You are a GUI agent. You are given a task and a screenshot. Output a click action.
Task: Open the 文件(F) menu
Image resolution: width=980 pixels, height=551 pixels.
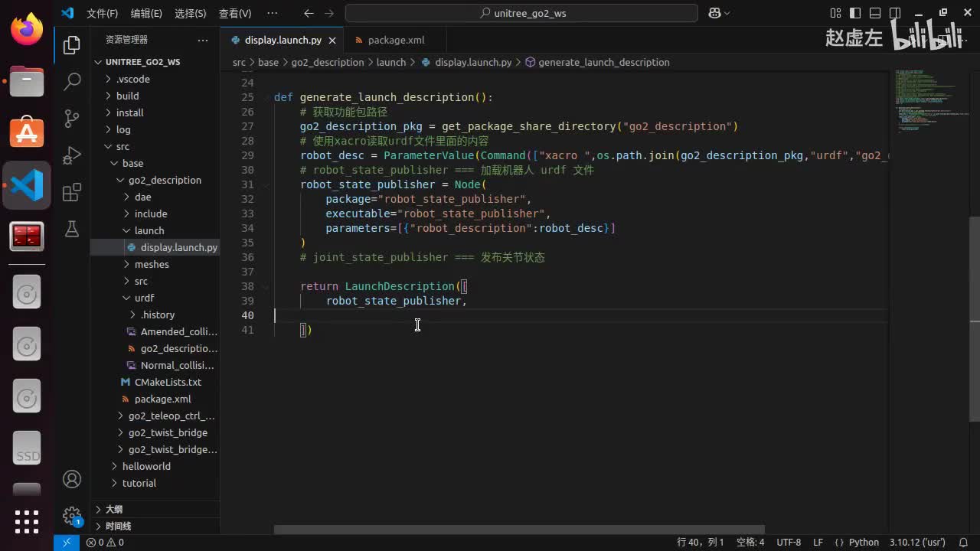tap(102, 13)
